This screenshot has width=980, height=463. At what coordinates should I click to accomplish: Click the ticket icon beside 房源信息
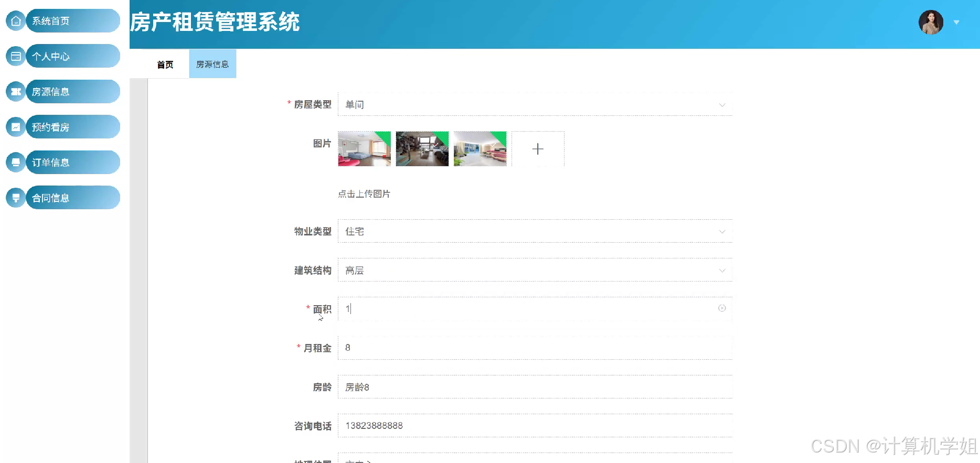pyautogui.click(x=16, y=92)
